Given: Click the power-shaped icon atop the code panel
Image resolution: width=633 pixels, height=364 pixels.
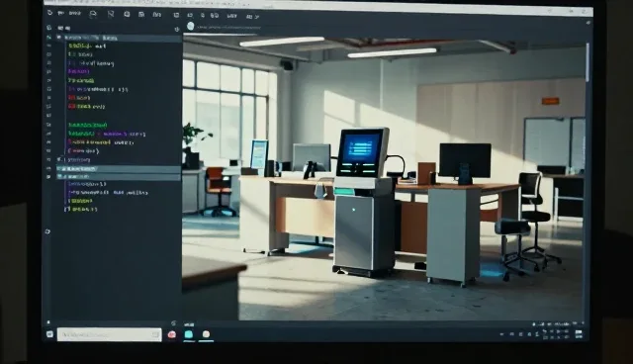Looking at the screenshot, I should tap(177, 29).
